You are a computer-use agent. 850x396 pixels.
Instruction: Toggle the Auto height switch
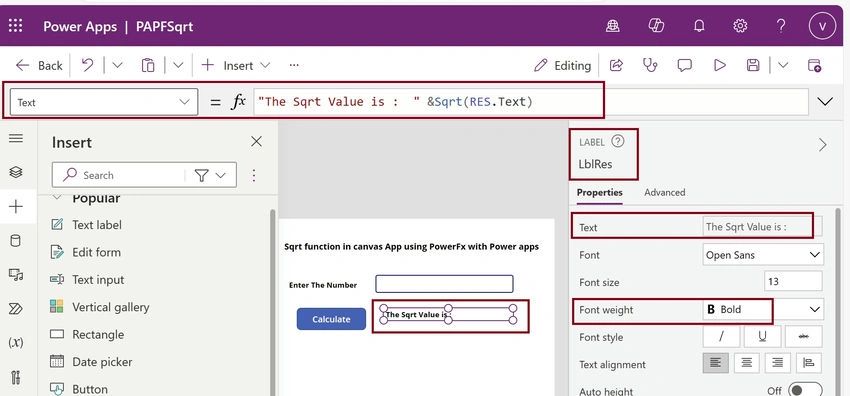805,390
